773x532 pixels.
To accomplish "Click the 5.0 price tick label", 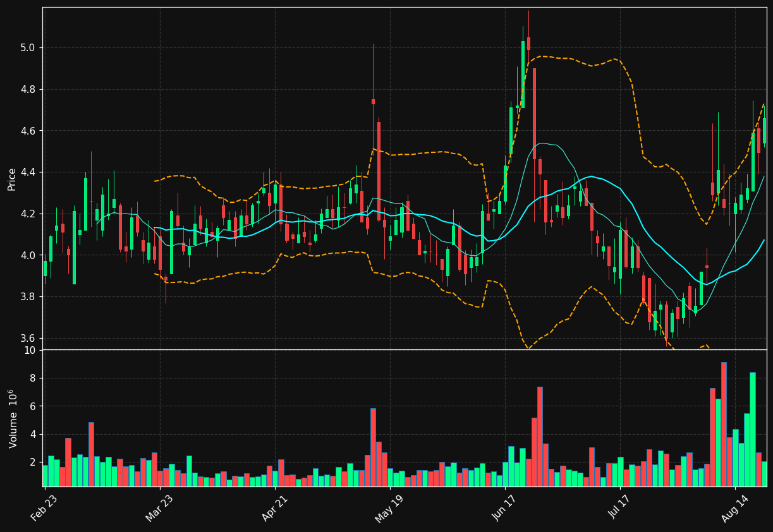I will pyautogui.click(x=29, y=48).
